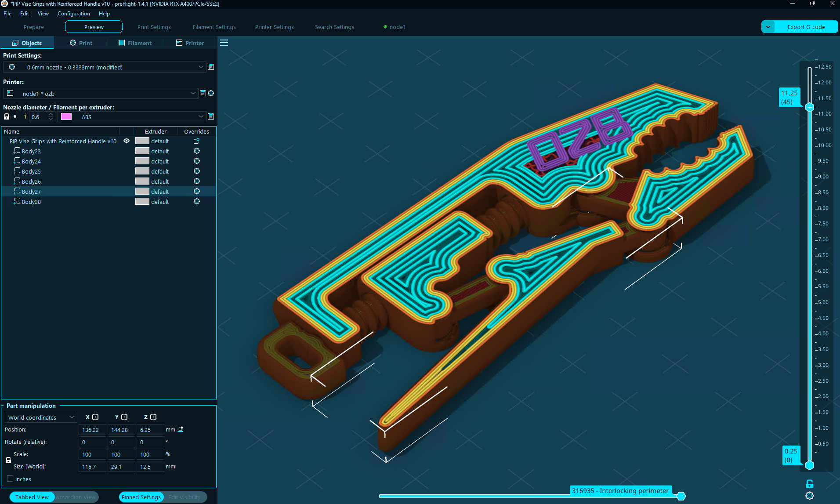840x504 pixels.
Task: Expand the ABS filament dropdown
Action: click(x=201, y=116)
